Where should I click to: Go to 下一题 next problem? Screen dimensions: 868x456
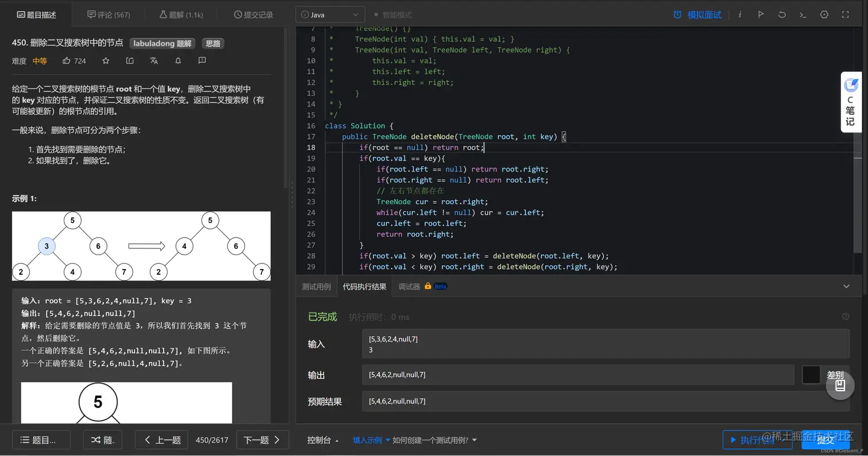click(x=262, y=440)
